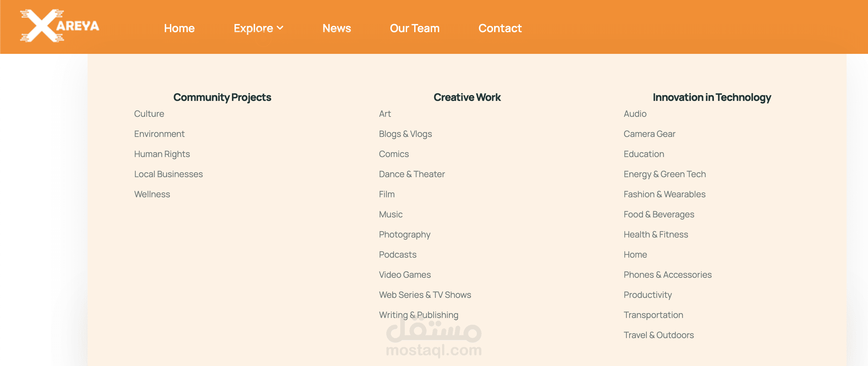The image size is (868, 366).
Task: Open Writing & Publishing category
Action: click(418, 315)
